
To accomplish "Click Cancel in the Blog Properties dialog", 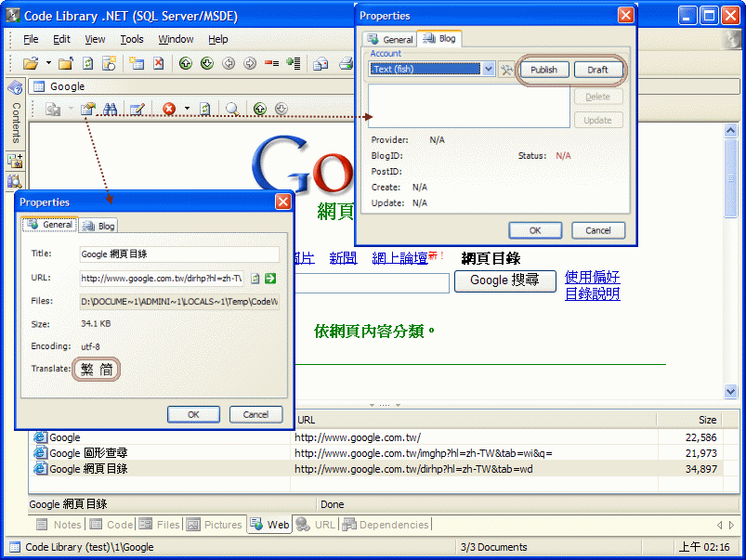I will click(x=598, y=230).
